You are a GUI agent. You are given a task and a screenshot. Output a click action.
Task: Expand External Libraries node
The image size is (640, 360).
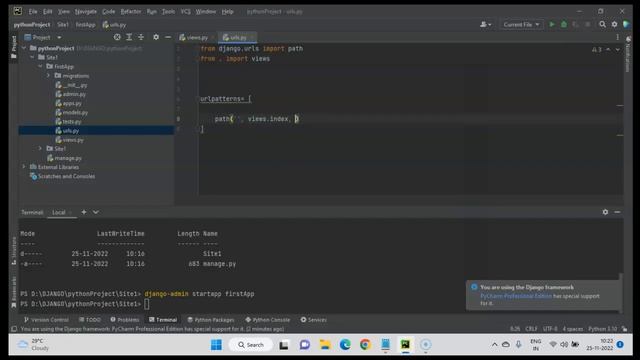tap(24, 167)
